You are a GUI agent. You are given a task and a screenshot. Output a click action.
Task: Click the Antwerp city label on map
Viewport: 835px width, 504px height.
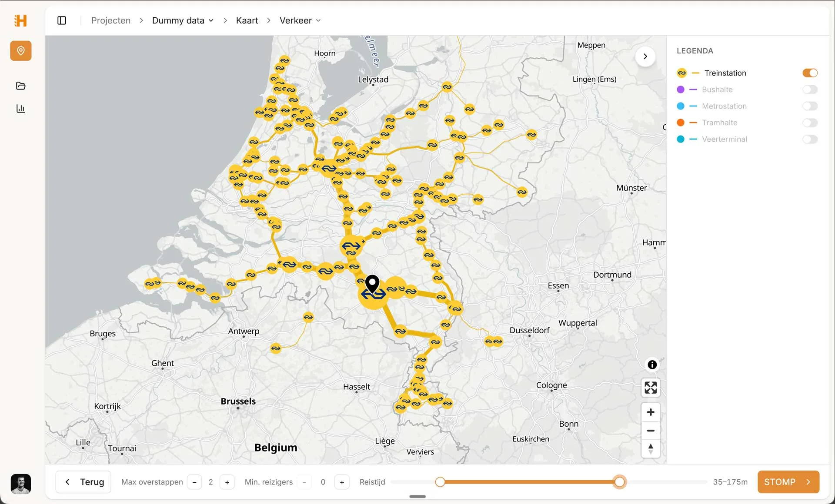[244, 331]
